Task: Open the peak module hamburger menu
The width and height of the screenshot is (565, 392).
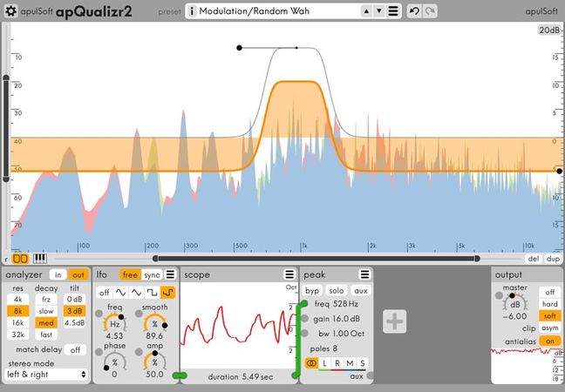Action: [364, 274]
